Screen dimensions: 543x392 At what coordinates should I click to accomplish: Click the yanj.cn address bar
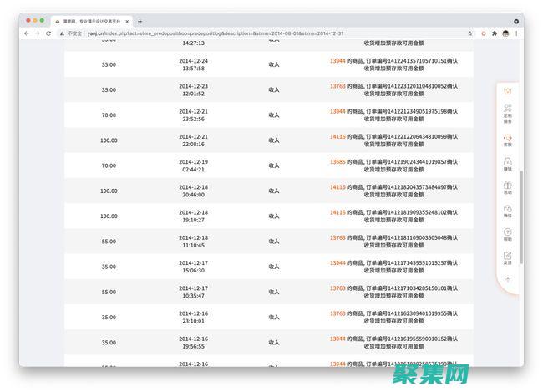(x=251, y=33)
